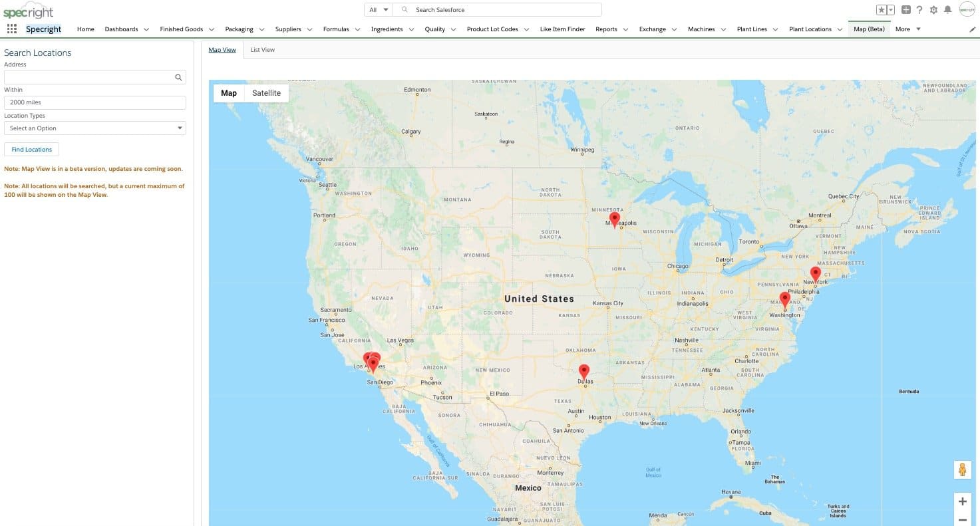Click the Minneapolis map pin
This screenshot has width=980, height=526.
(615, 220)
